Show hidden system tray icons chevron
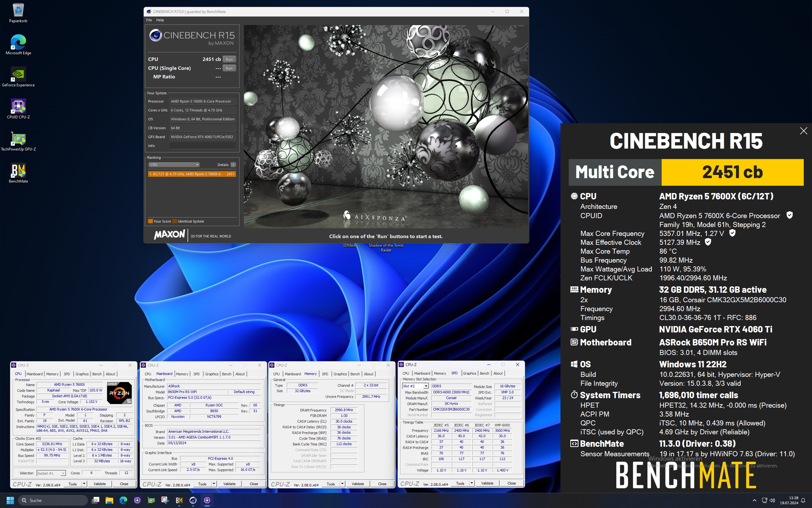 pyautogui.click(x=755, y=500)
